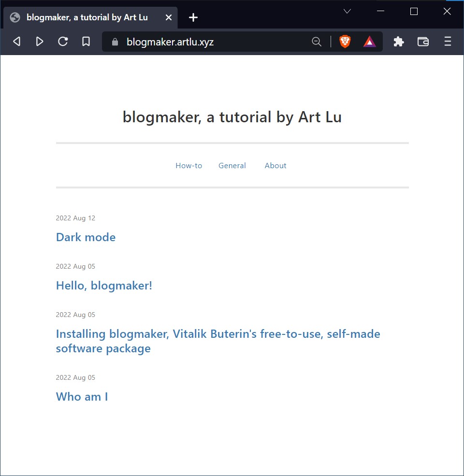Open the Brave Wallet icon
The height and width of the screenshot is (476, 464).
[423, 42]
